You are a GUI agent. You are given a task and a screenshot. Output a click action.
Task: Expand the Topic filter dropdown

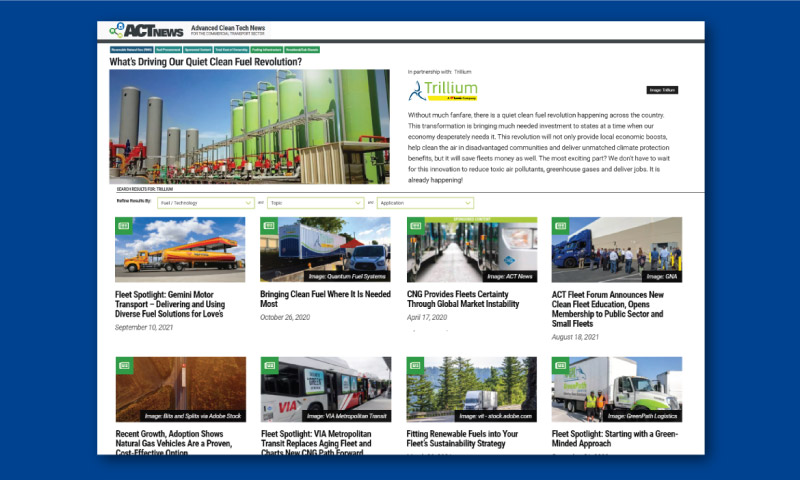(315, 203)
